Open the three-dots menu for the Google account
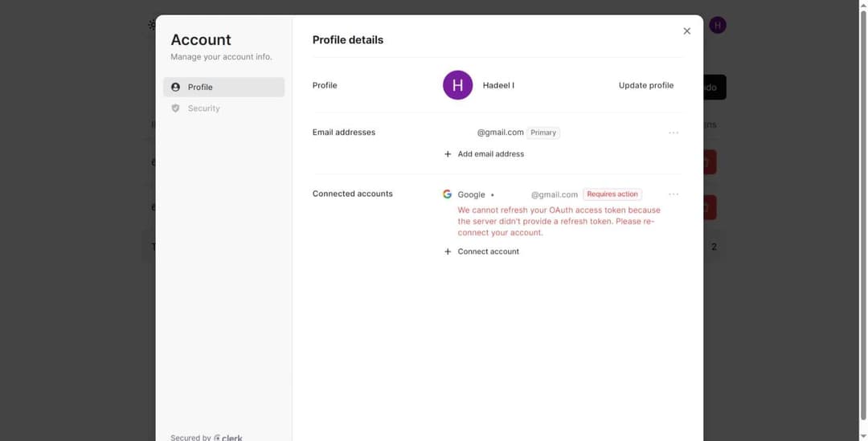 674,194
